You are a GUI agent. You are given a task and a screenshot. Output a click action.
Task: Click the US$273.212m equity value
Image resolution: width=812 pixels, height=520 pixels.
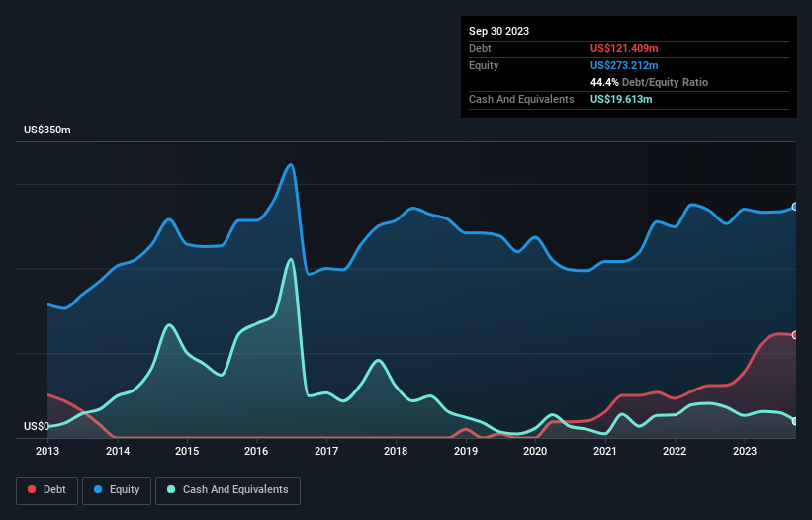(x=624, y=65)
